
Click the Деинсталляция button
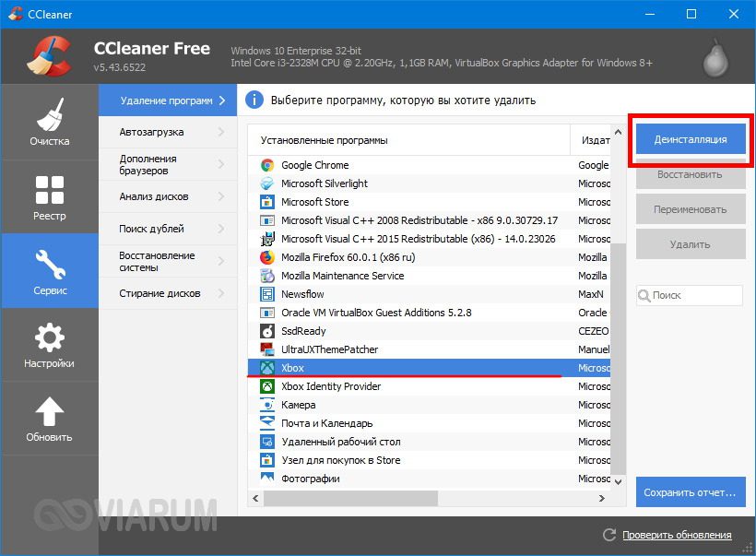[691, 139]
